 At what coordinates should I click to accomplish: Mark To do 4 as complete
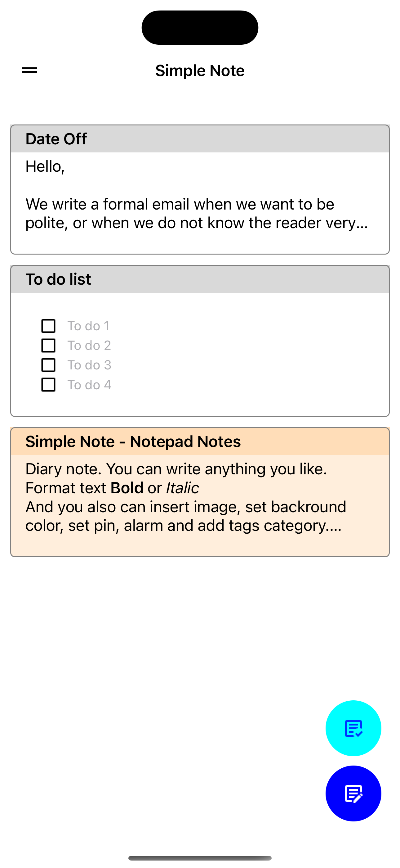click(48, 384)
